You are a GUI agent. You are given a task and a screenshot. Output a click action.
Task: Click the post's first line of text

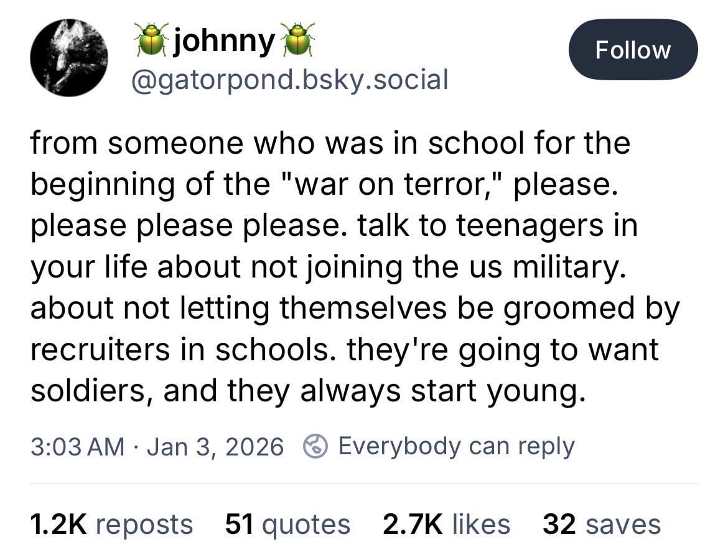[x=330, y=143]
